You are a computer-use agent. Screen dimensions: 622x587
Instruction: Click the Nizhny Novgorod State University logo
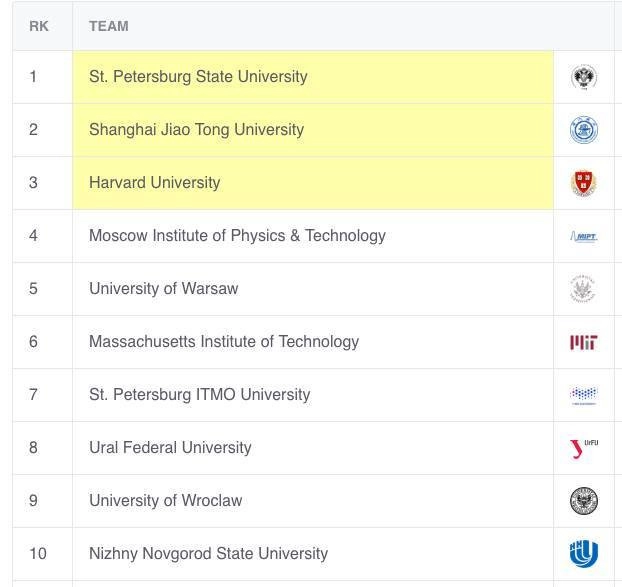[583, 554]
